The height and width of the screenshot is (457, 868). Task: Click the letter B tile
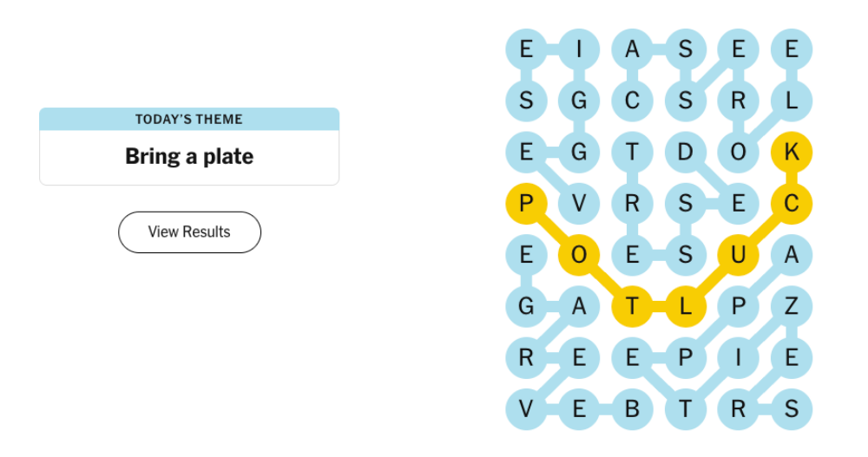coord(632,409)
